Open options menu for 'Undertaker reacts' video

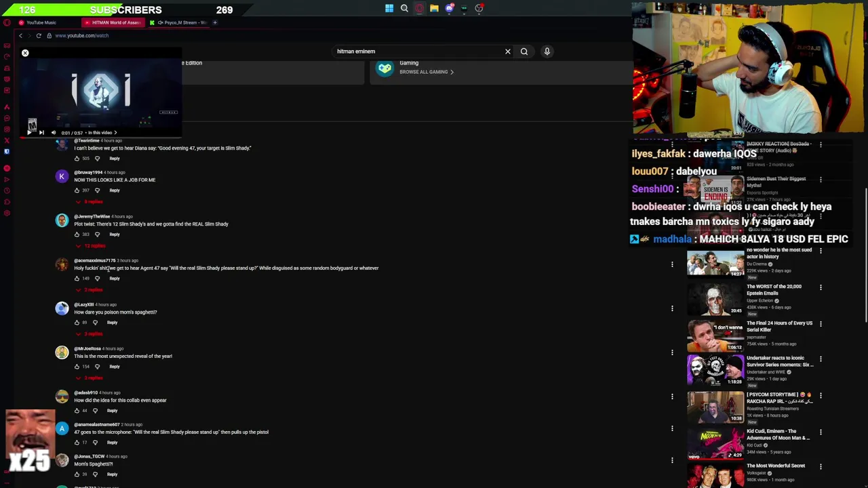[821, 359]
